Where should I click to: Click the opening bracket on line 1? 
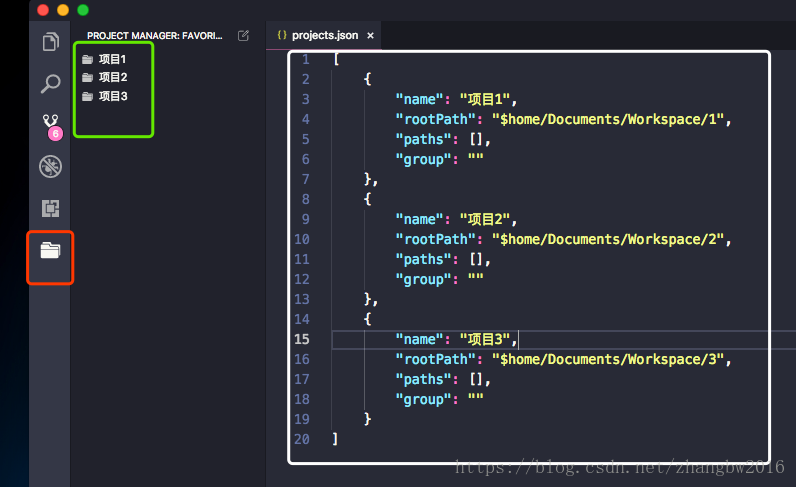click(336, 59)
